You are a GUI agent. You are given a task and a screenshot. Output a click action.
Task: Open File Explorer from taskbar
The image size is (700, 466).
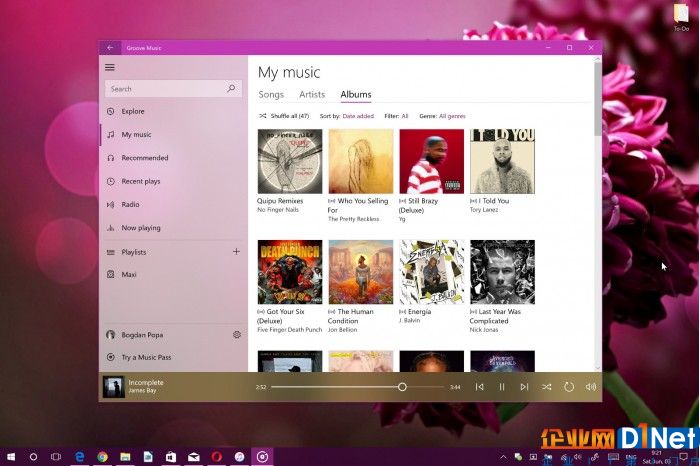pos(125,457)
